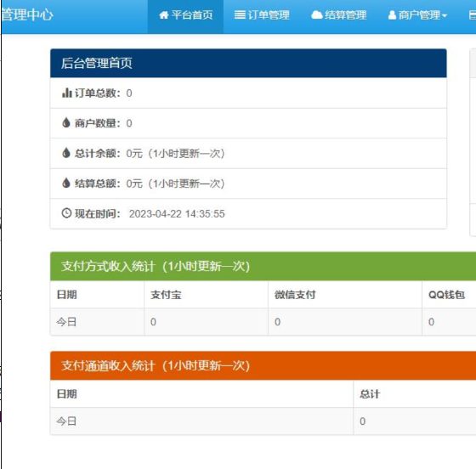Click the 现在时间 timestamp value
This screenshot has height=469, width=476.
[177, 213]
